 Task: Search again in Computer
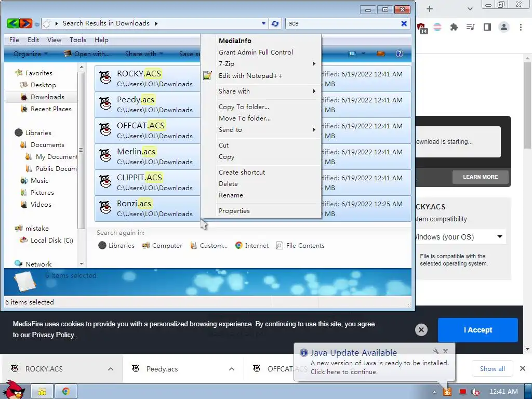click(x=162, y=245)
